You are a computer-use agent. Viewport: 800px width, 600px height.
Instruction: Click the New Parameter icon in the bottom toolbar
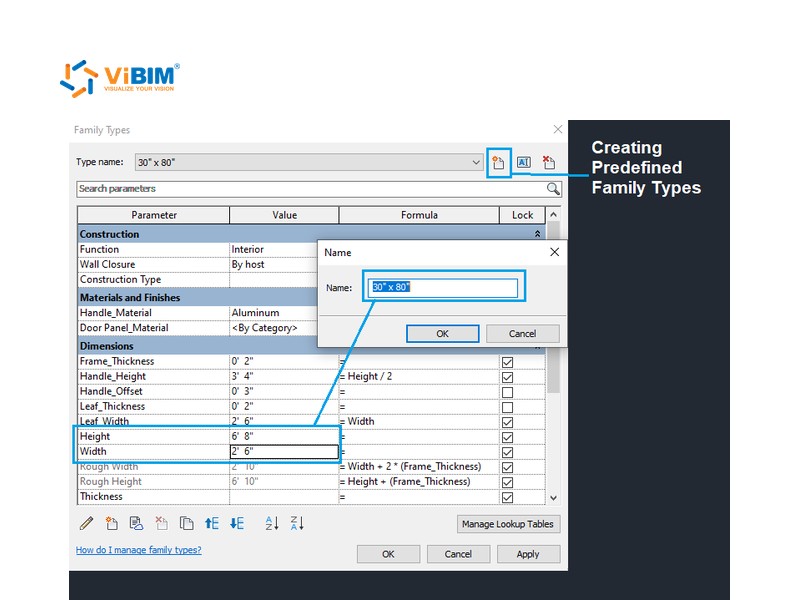pyautogui.click(x=111, y=523)
